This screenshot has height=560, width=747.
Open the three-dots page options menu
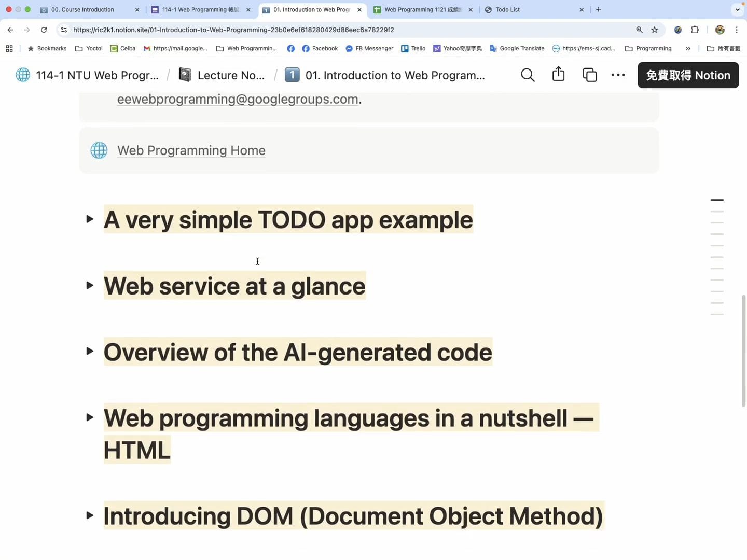pyautogui.click(x=618, y=75)
